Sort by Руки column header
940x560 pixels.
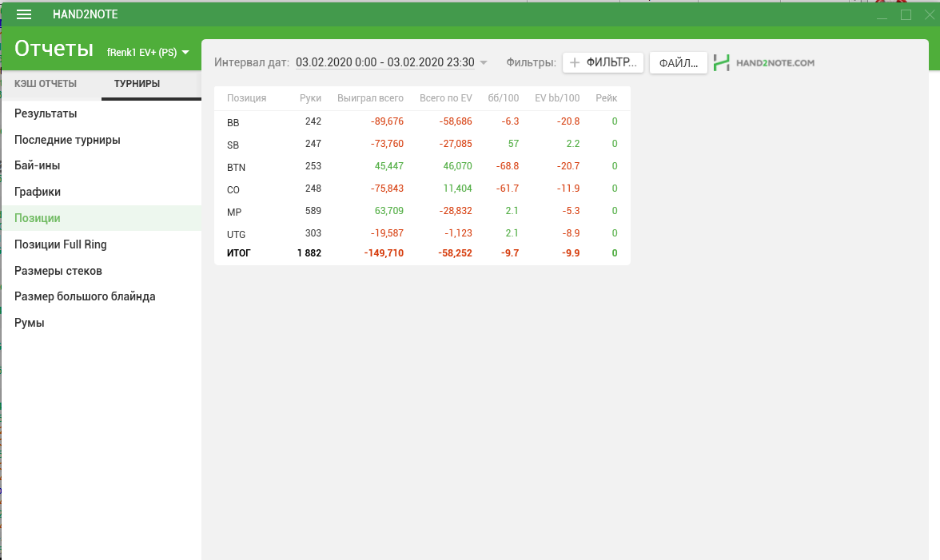click(x=310, y=97)
